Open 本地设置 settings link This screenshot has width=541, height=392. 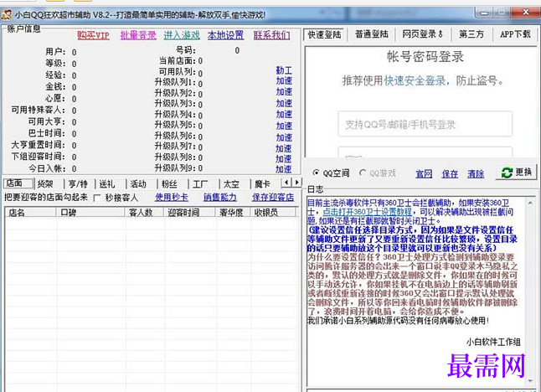click(225, 35)
